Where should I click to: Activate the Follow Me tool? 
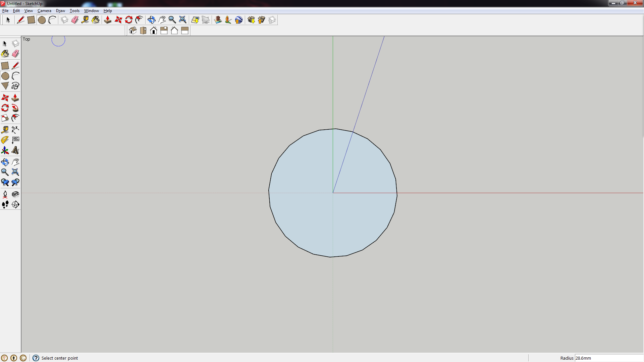(x=15, y=108)
